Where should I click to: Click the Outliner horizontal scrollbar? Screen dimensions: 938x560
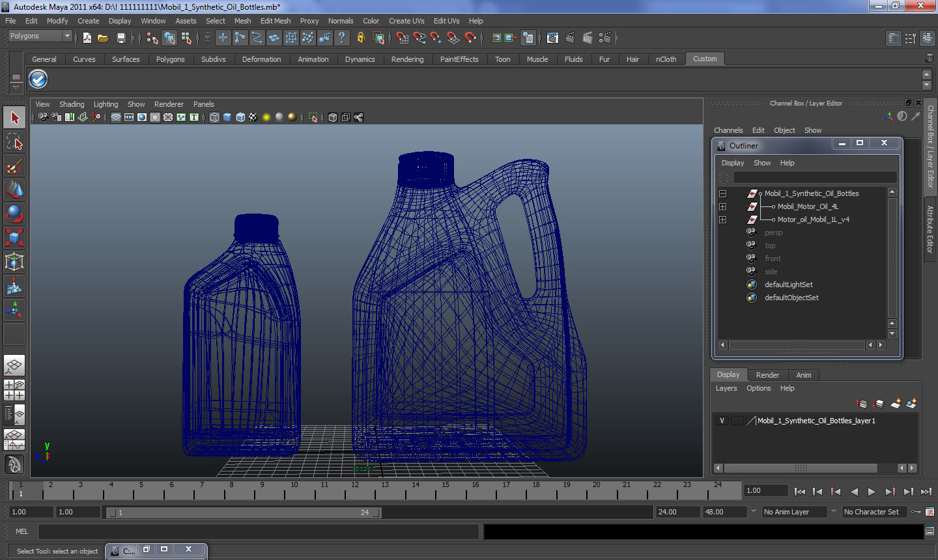[797, 345]
